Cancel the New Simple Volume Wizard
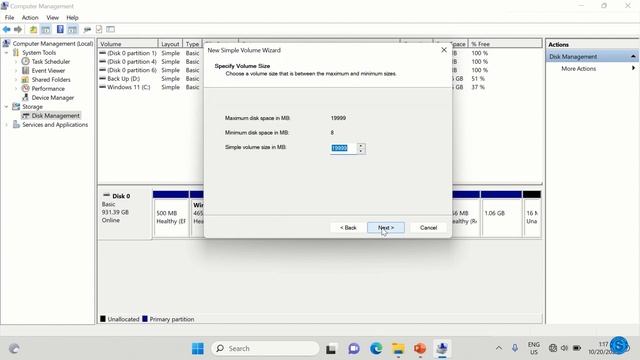The width and height of the screenshot is (640, 360). point(428,227)
